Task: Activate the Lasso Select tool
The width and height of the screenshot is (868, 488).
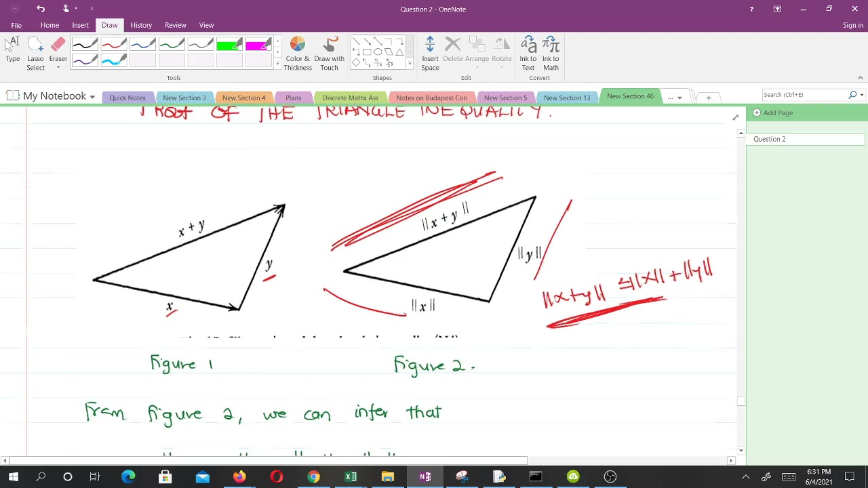Action: tap(35, 54)
